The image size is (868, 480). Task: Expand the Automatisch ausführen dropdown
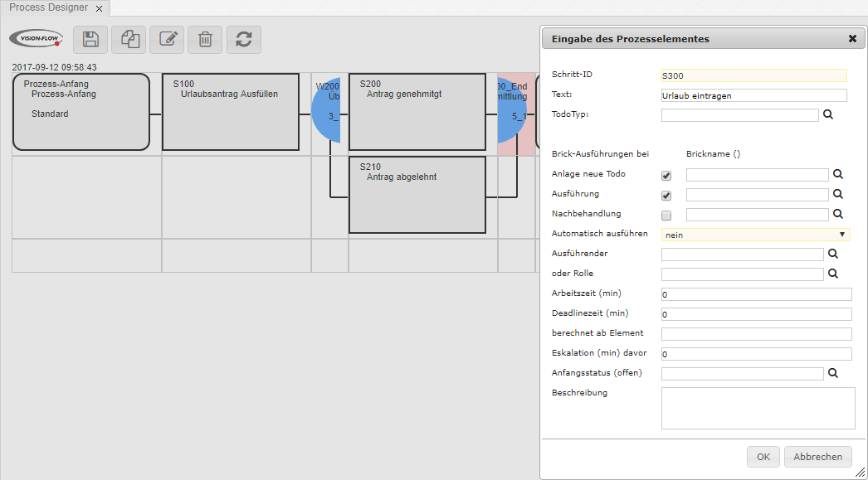click(x=755, y=235)
